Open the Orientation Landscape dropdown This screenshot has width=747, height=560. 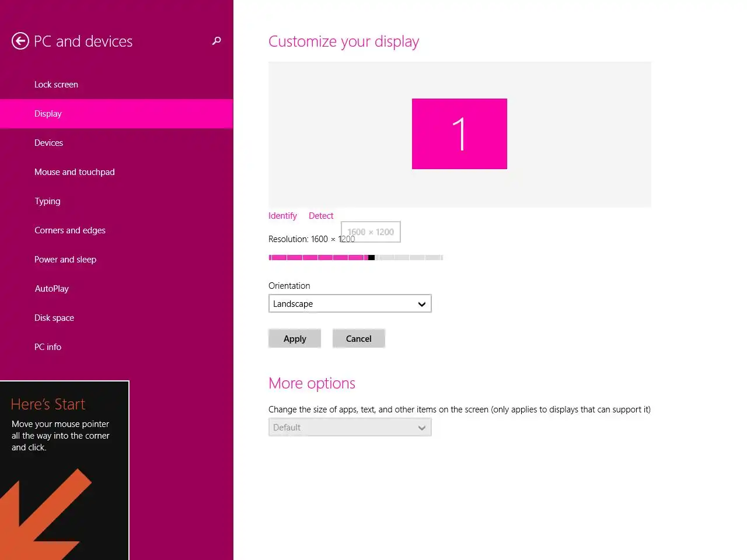pos(350,303)
